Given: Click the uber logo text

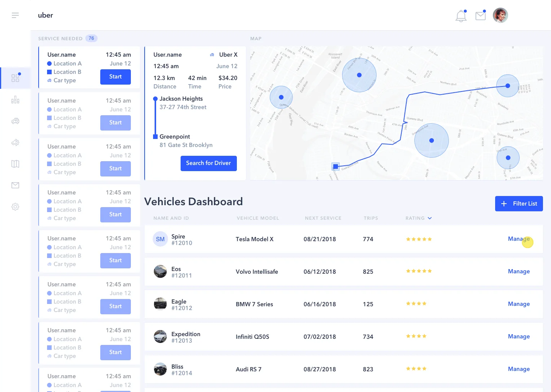Looking at the screenshot, I should [x=46, y=15].
